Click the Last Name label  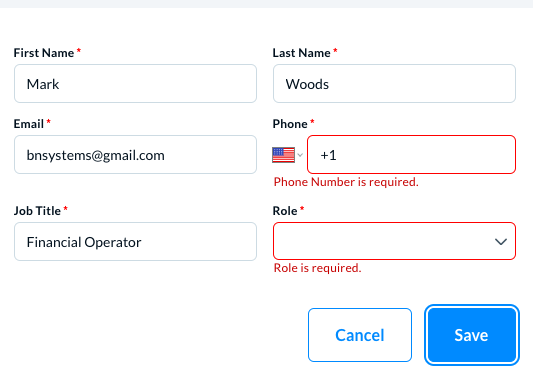pyautogui.click(x=302, y=53)
